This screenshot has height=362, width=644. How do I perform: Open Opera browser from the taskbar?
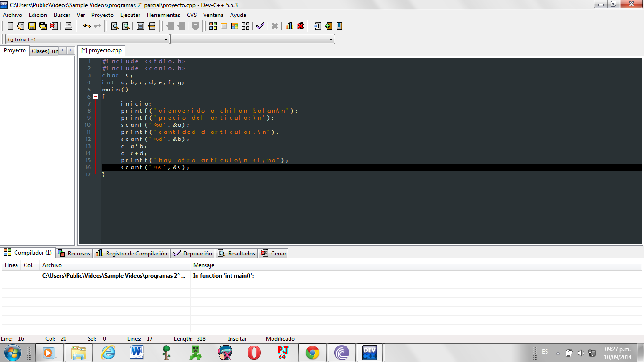pyautogui.click(x=254, y=353)
